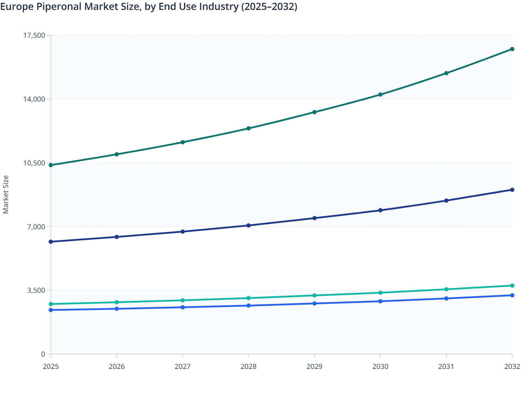Select the chart title text

148,7
